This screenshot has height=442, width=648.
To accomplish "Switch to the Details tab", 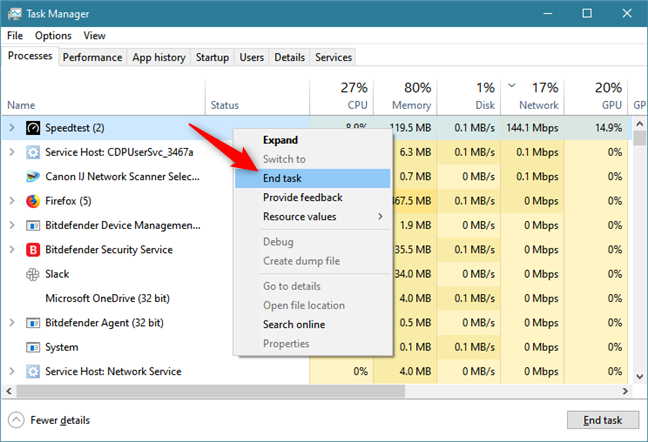I will pos(289,57).
